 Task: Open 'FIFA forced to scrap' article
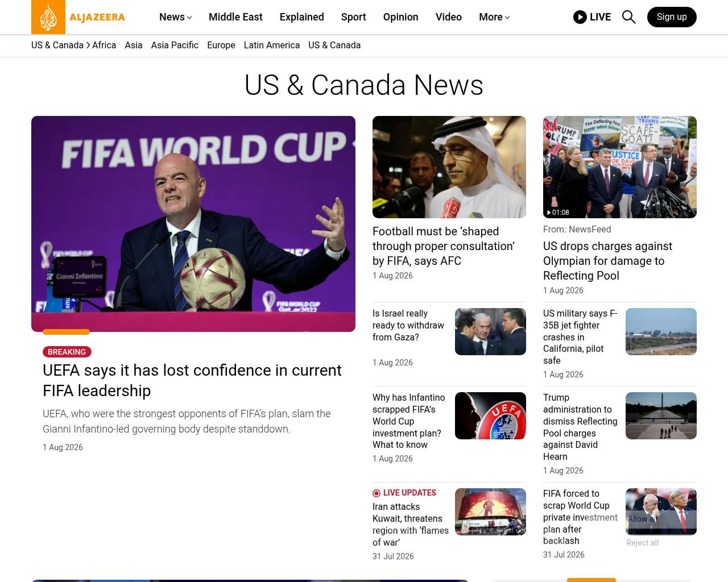(x=580, y=517)
